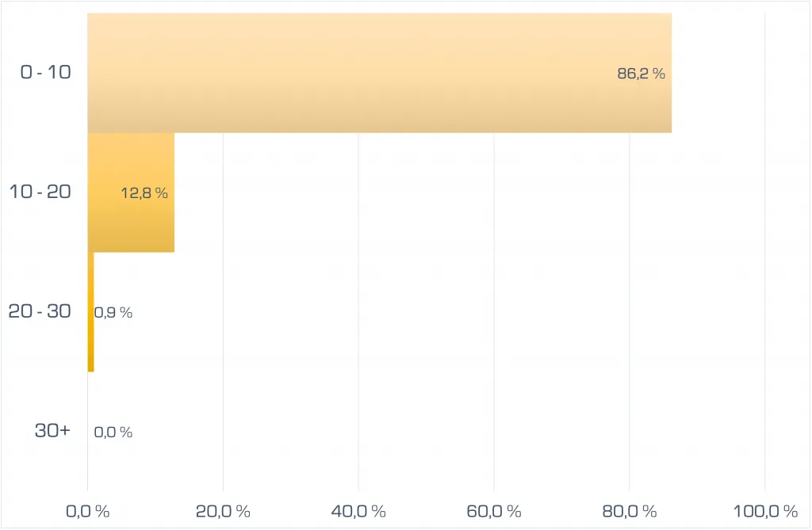Screen dimensions: 812x530
Task: Click the "30+" category label
Action: click(52, 431)
